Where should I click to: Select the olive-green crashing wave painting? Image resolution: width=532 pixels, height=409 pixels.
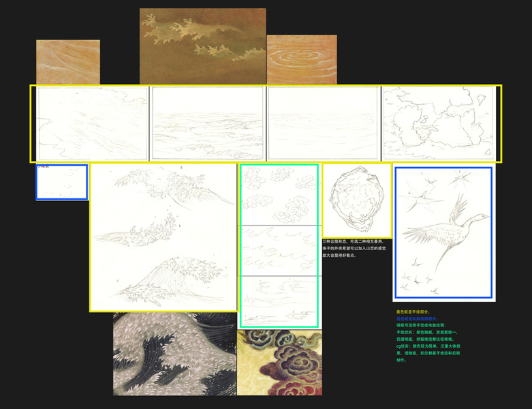click(202, 46)
